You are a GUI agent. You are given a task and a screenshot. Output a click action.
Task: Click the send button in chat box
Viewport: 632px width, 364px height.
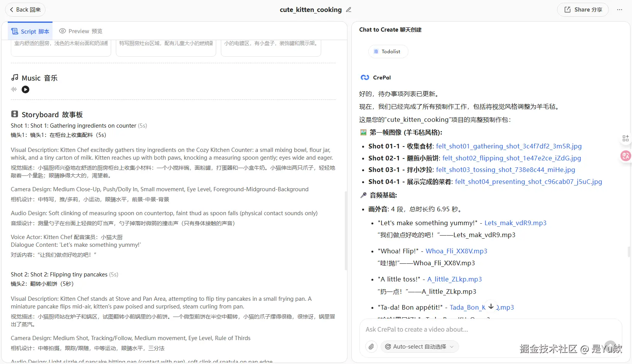610,346
